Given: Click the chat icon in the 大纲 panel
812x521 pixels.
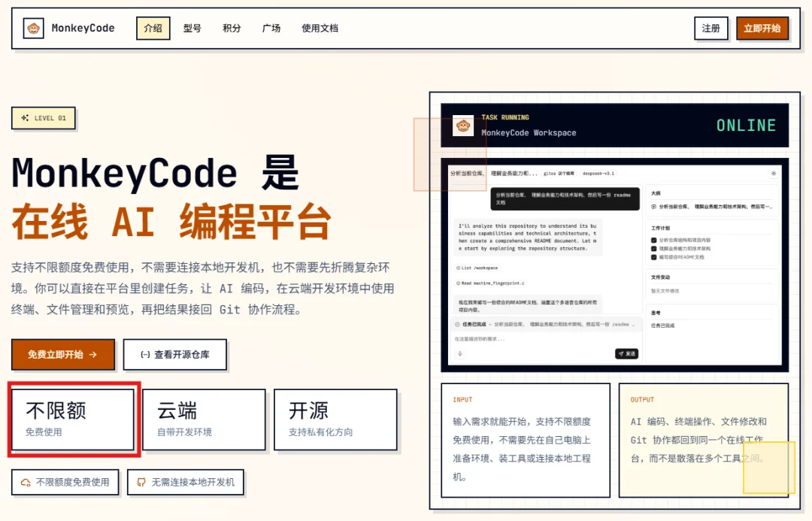Looking at the screenshot, I should click(x=653, y=207).
